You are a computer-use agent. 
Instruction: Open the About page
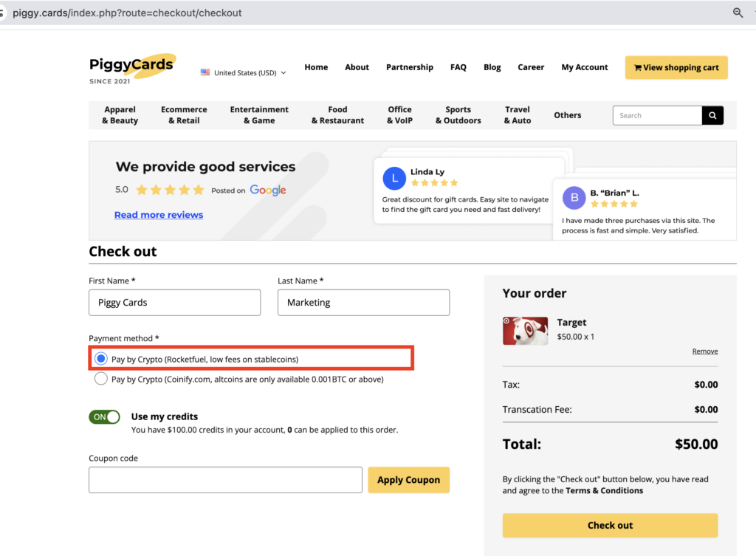[x=357, y=67]
